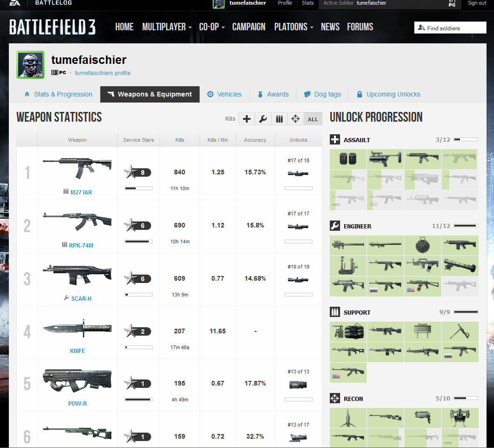Open the Upcoming Unlocks tab
The width and height of the screenshot is (494, 448).
coord(388,94)
